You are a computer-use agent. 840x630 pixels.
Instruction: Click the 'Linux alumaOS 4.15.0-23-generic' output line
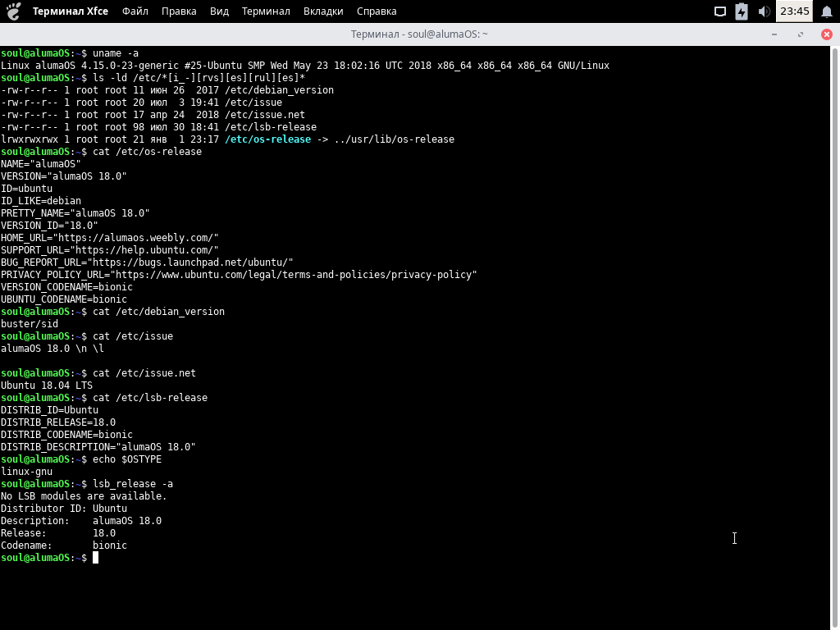click(x=305, y=66)
